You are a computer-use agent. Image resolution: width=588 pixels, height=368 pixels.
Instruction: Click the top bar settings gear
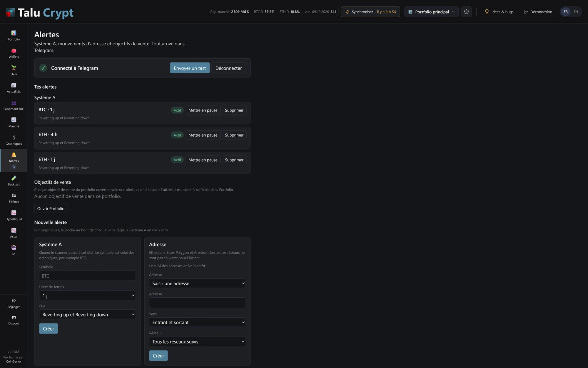click(x=466, y=12)
